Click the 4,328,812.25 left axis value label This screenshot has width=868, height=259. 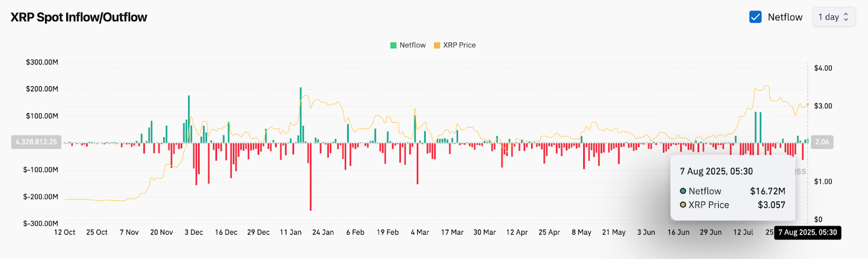[x=36, y=142]
